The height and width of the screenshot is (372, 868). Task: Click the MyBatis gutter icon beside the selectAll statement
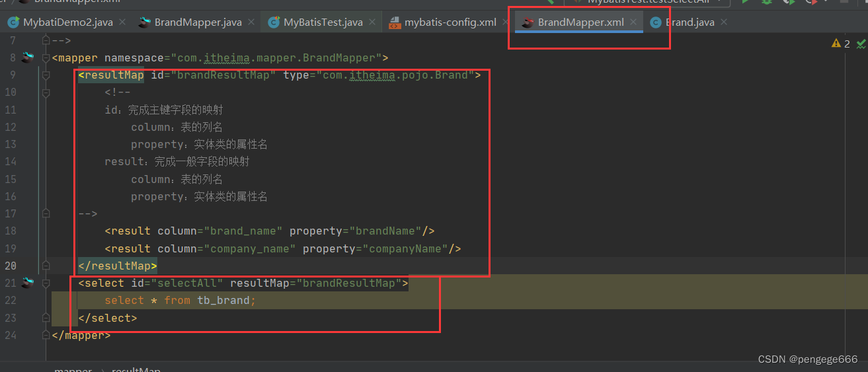[27, 283]
